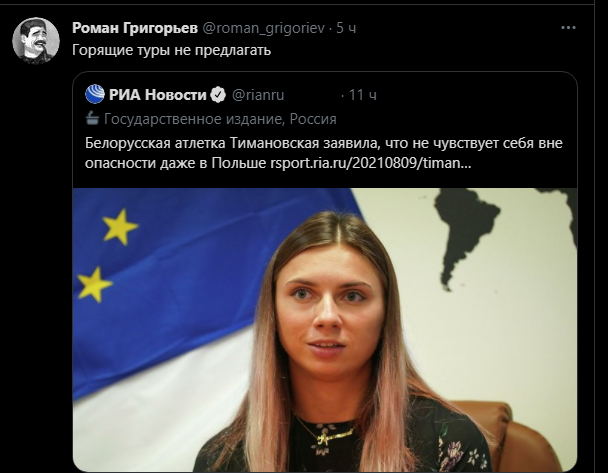The height and width of the screenshot is (473, 608).
Task: Open the rsport.ria.ru article link
Action: [x=370, y=163]
